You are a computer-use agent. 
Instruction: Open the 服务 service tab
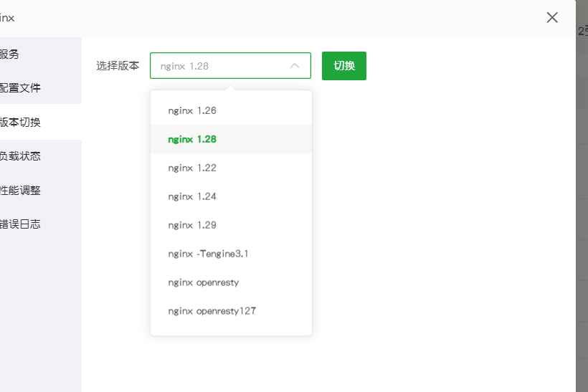point(41,54)
